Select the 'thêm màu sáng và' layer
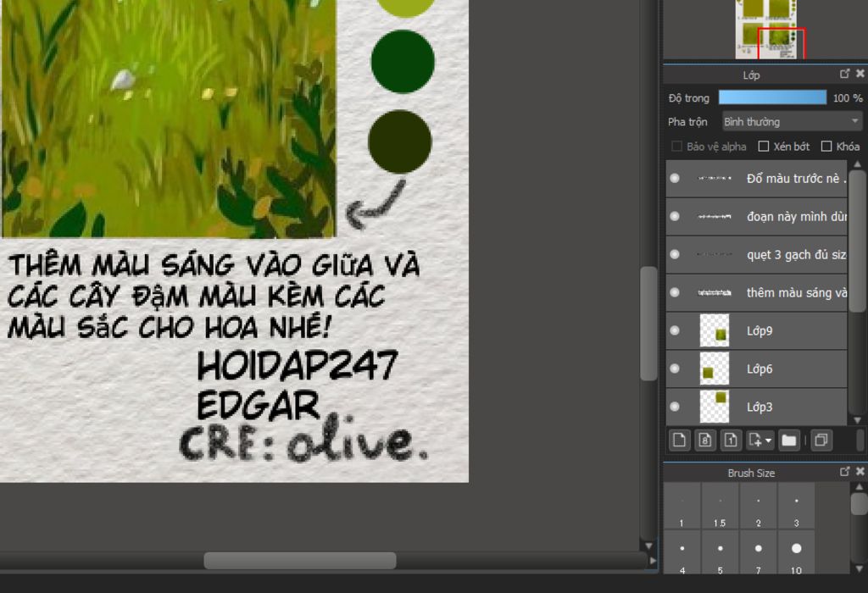 (x=757, y=292)
